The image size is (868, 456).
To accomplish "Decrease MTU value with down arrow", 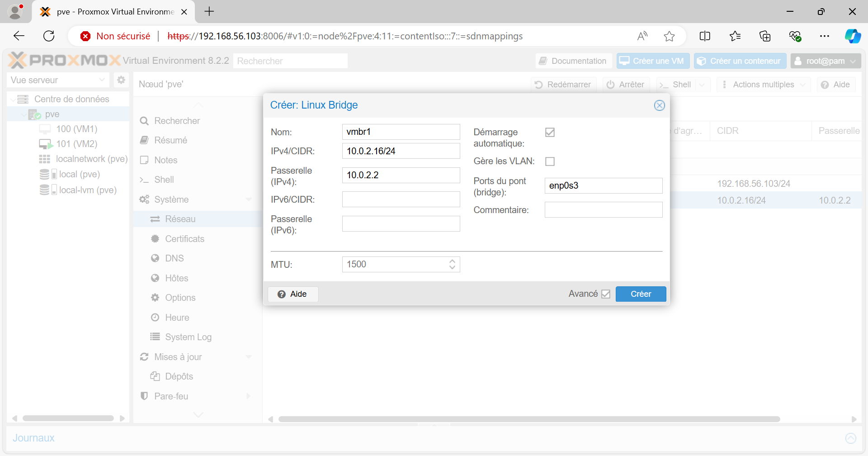I will 452,268.
